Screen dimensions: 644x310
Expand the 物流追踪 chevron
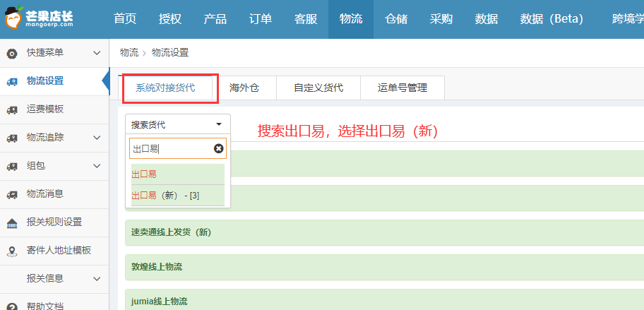pyautogui.click(x=97, y=138)
